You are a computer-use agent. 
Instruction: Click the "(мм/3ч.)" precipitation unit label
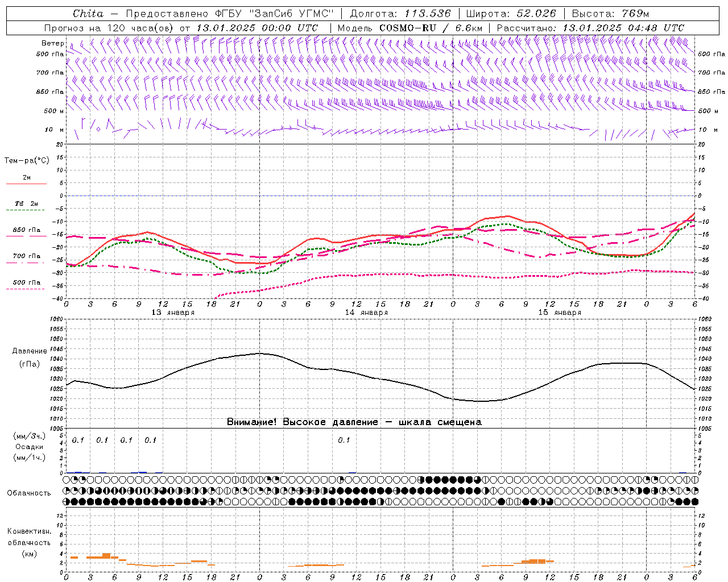[30, 436]
